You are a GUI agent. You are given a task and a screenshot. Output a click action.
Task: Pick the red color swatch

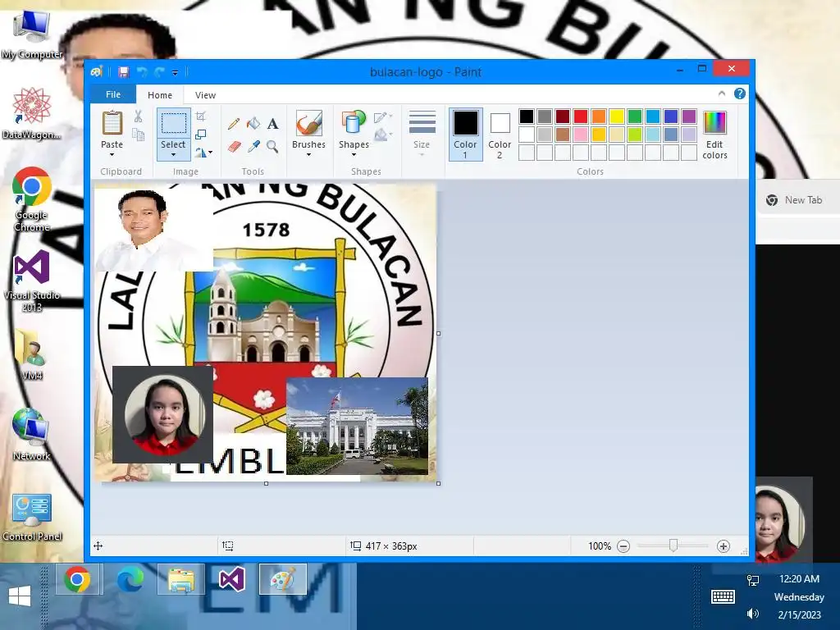click(580, 116)
